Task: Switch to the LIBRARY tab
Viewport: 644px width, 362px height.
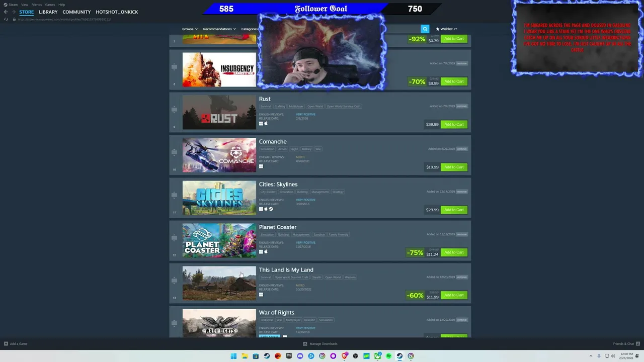Action: coord(48,12)
